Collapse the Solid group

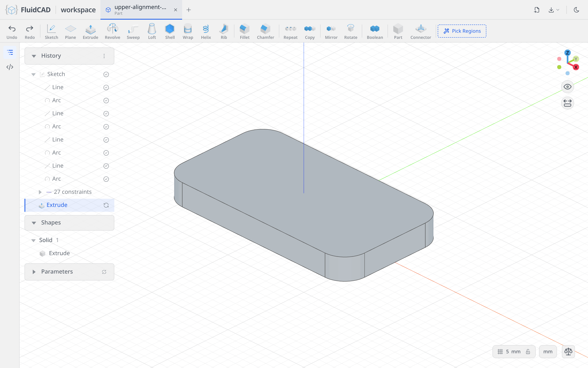tap(33, 240)
